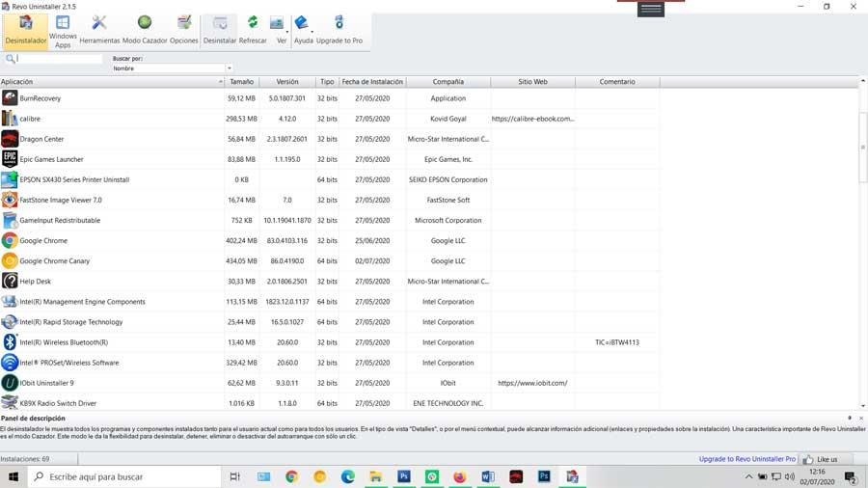Click the TIC=iBTW4113 comment cell
868x488 pixels.
pyautogui.click(x=617, y=342)
